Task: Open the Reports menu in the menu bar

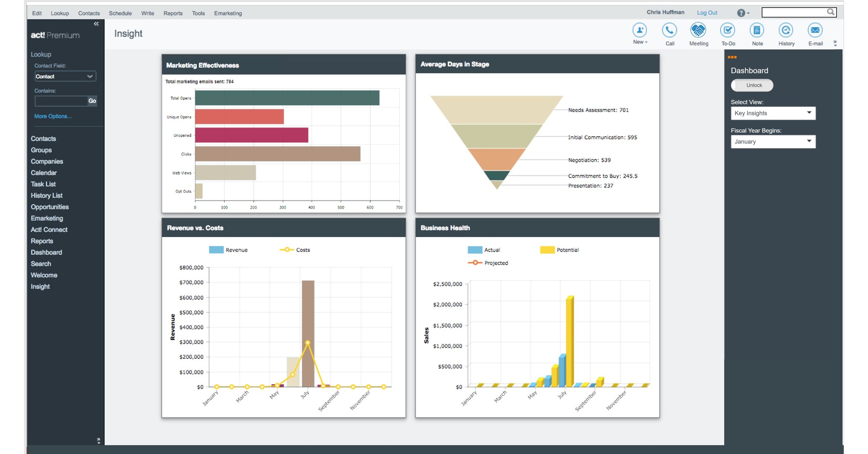Action: coord(173,13)
